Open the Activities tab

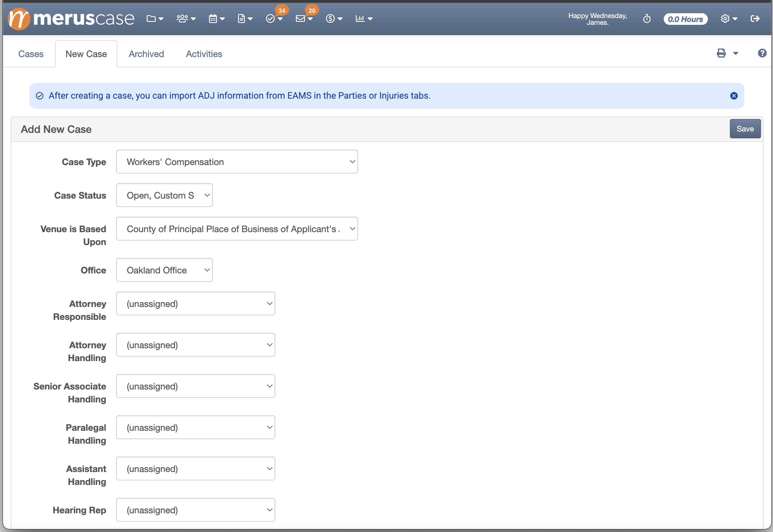click(204, 54)
